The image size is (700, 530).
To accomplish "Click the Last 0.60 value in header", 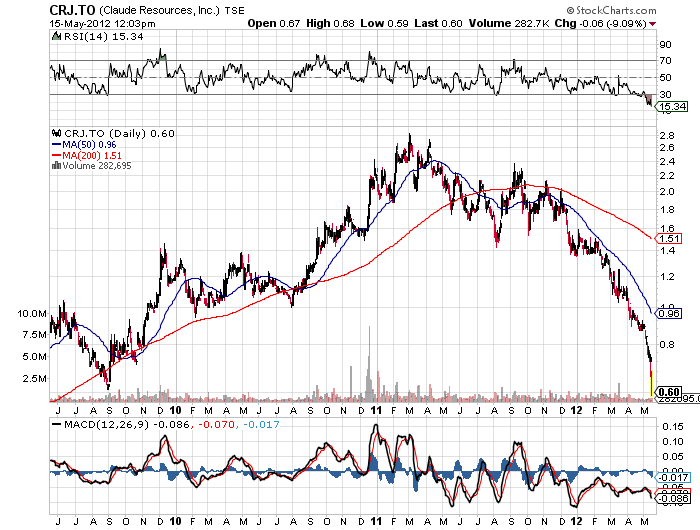I will [438, 23].
